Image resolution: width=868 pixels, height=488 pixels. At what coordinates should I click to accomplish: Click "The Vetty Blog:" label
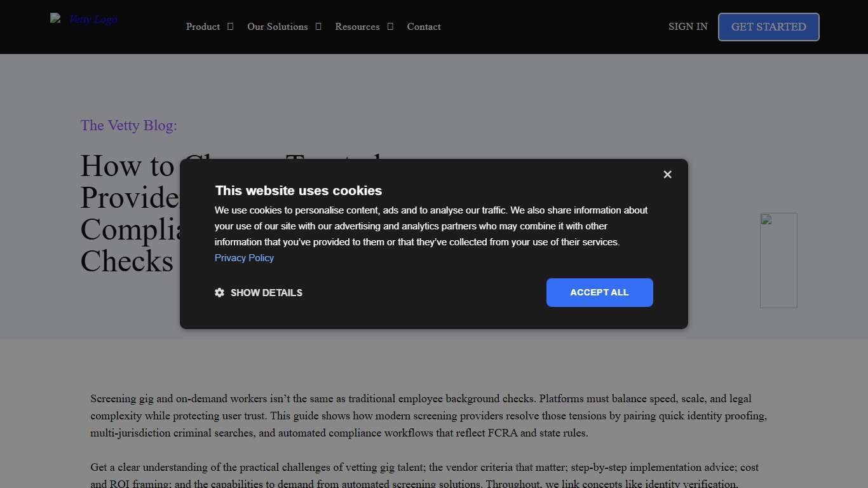(128, 125)
